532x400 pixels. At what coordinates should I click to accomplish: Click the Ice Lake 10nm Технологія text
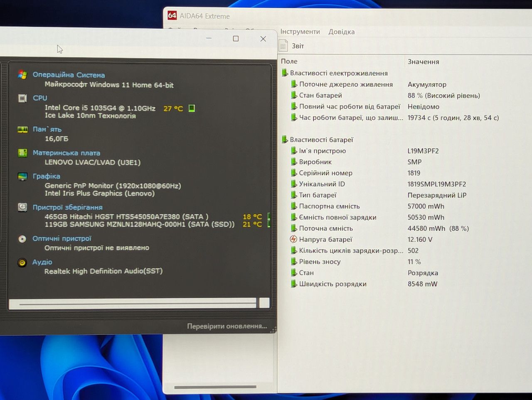90,115
